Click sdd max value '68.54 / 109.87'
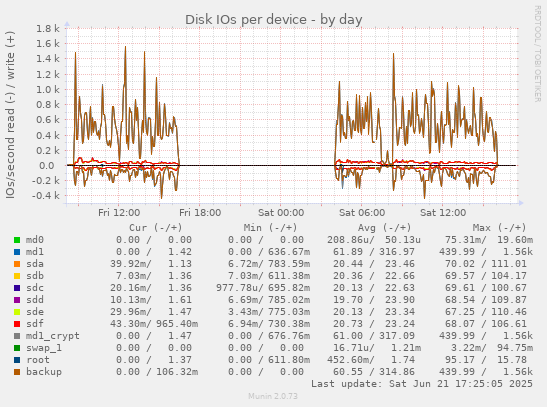 486,300
